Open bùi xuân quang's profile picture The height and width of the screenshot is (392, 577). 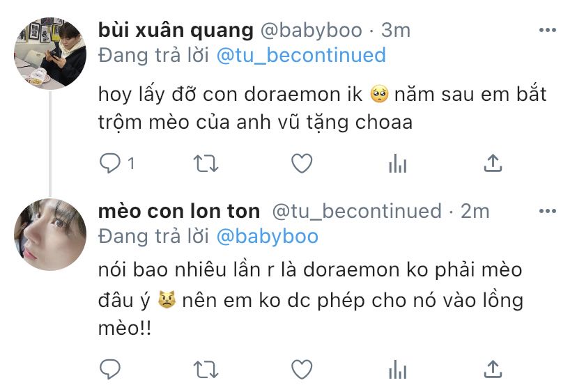[50, 54]
